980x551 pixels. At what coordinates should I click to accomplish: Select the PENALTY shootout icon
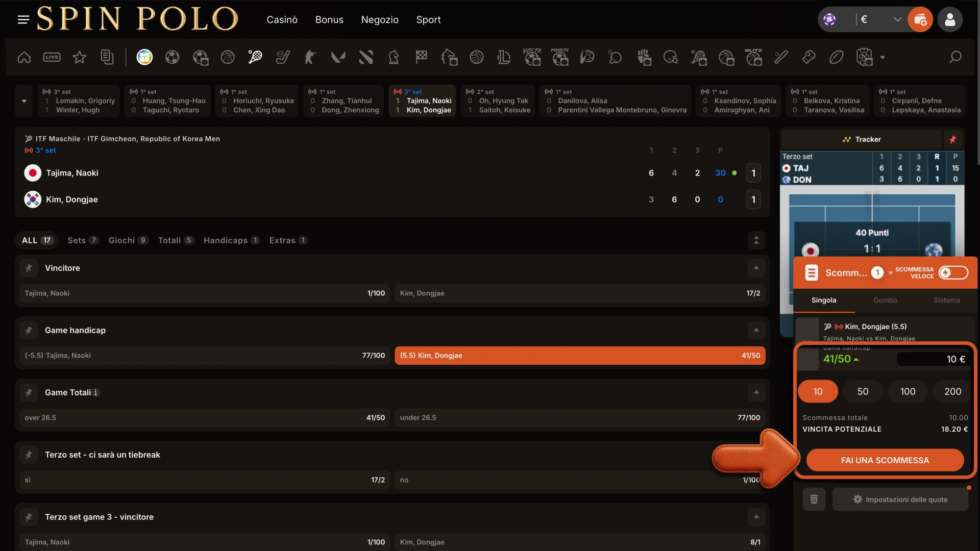[559, 57]
